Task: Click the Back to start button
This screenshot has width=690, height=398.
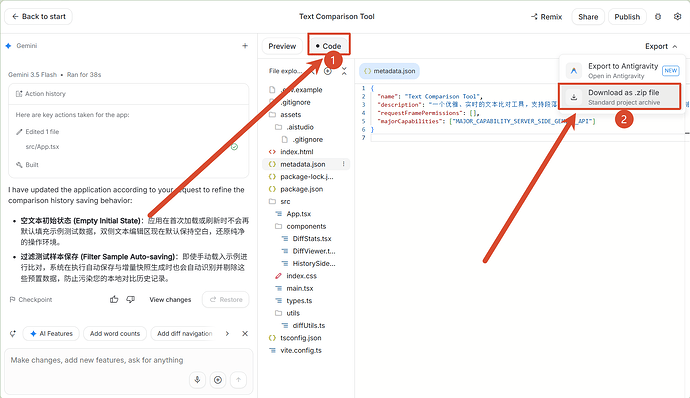Action: [38, 17]
